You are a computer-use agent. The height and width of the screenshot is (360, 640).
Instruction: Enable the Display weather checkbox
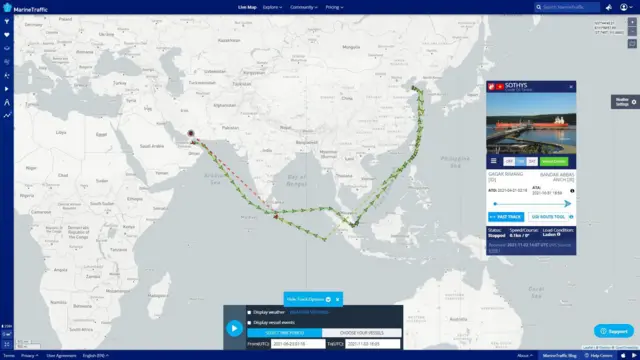tap(249, 312)
